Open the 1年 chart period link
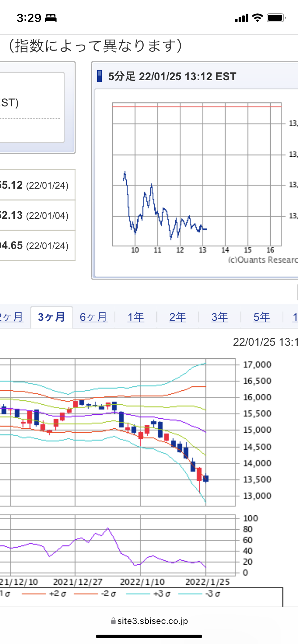 coord(136,317)
